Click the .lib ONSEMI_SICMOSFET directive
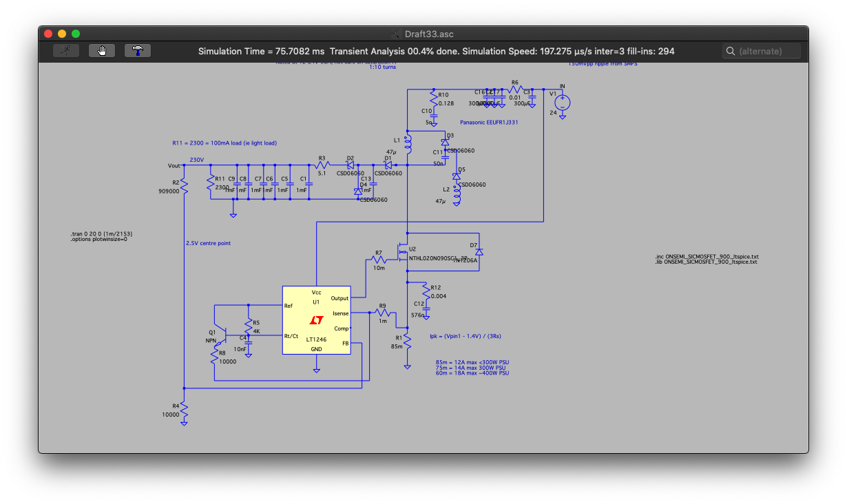847x504 pixels. [706, 262]
